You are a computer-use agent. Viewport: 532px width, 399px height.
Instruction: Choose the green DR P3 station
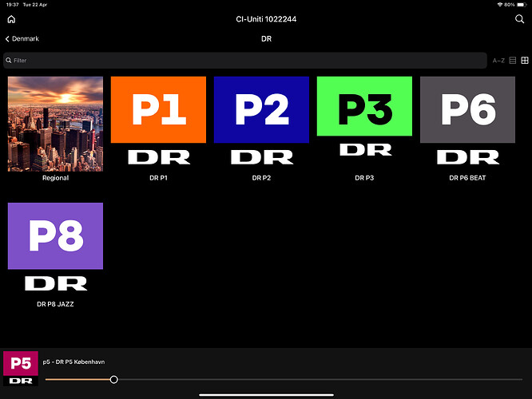(364, 120)
